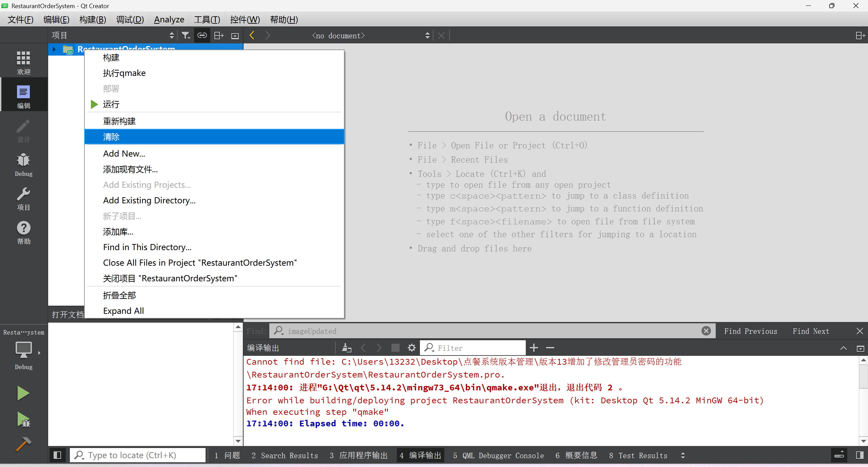
Task: Minimize compile output with up chevron
Action: (843, 348)
